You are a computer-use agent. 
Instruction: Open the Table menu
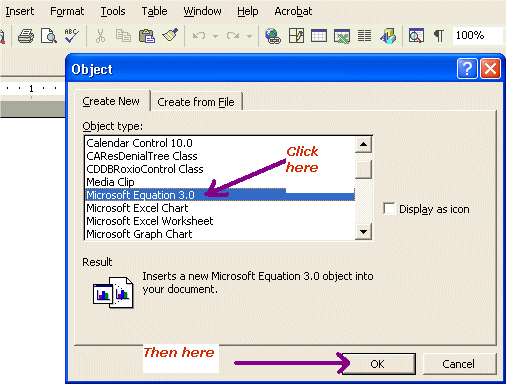pos(154,11)
